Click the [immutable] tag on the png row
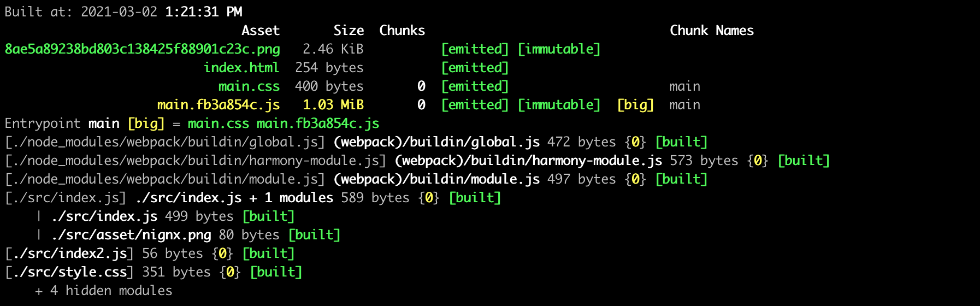The width and height of the screenshot is (980, 306). (x=559, y=49)
